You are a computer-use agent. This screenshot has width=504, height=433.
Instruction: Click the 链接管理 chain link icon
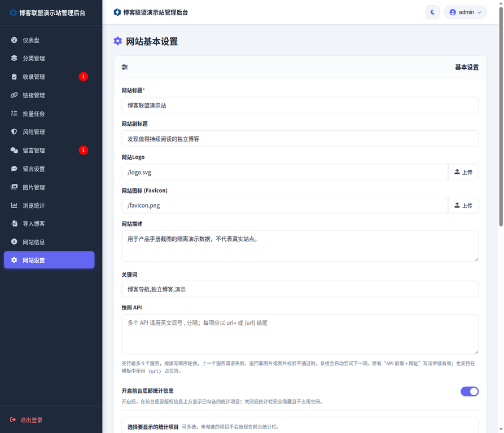point(14,95)
